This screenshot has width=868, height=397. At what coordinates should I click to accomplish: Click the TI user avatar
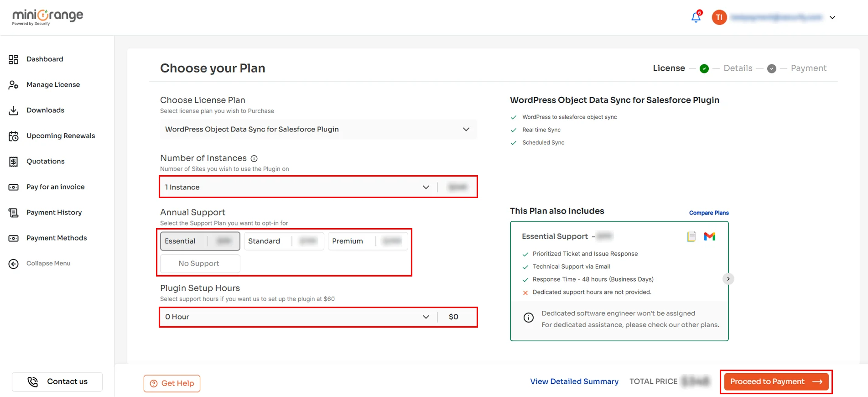pyautogui.click(x=719, y=17)
